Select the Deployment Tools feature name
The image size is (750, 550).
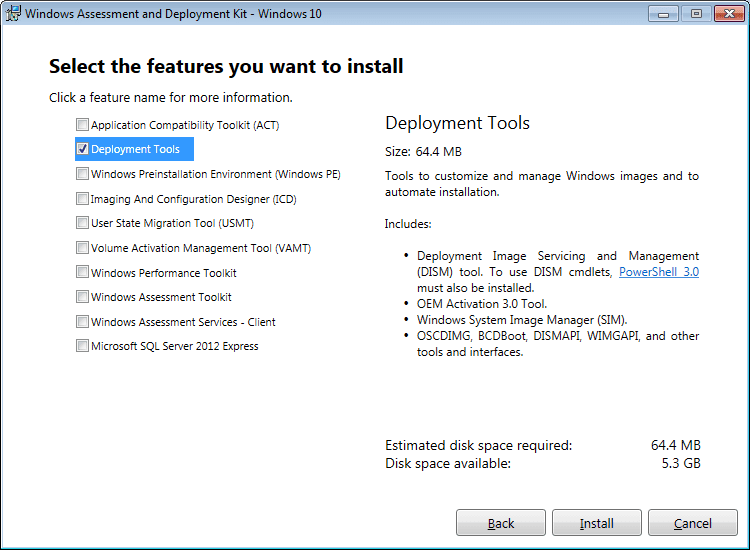135,149
